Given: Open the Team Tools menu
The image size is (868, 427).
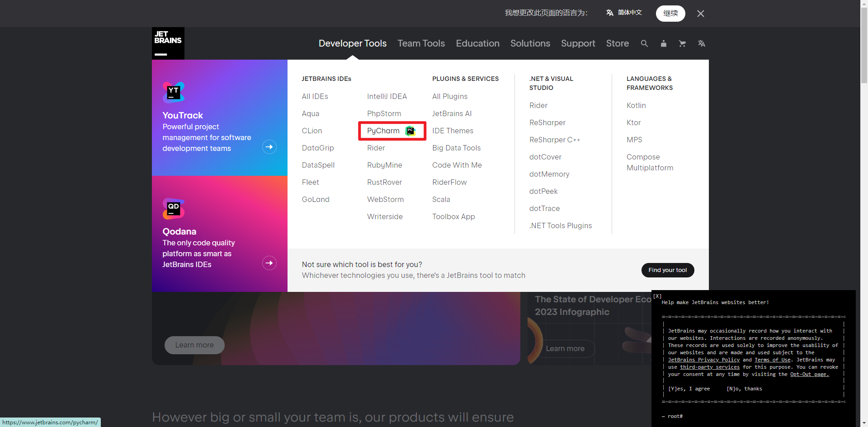Looking at the screenshot, I should [421, 43].
